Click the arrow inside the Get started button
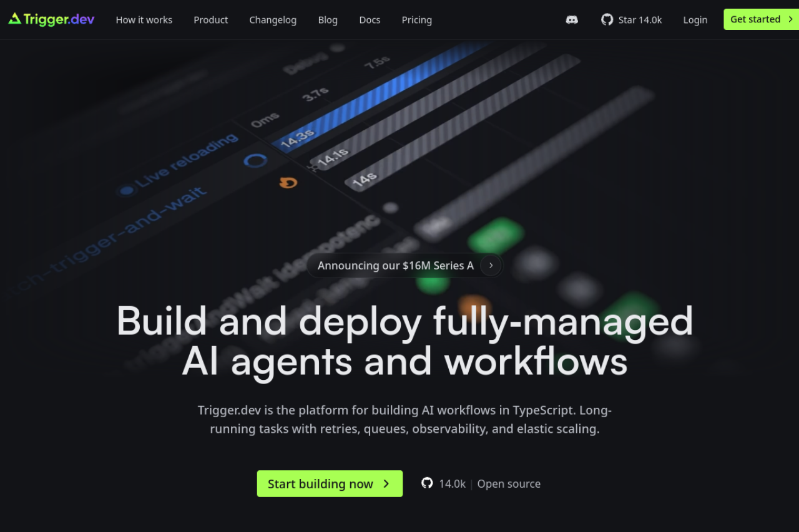 [x=792, y=19]
